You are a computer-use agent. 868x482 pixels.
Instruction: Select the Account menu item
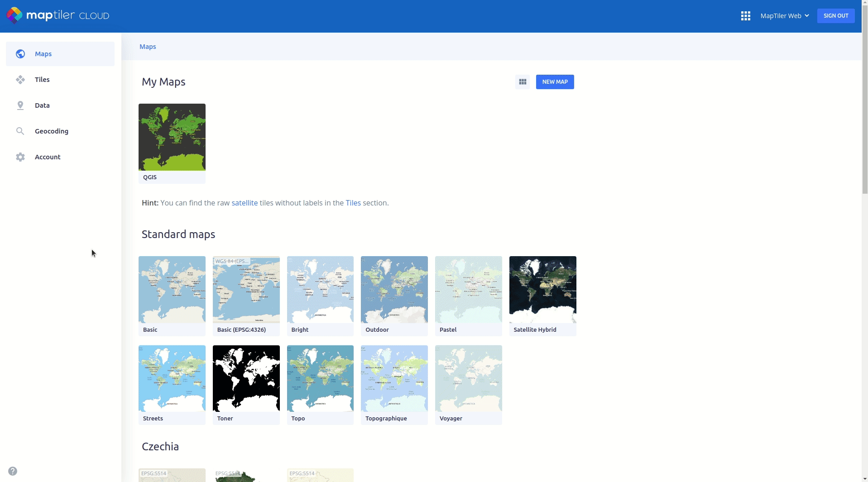[x=48, y=157]
